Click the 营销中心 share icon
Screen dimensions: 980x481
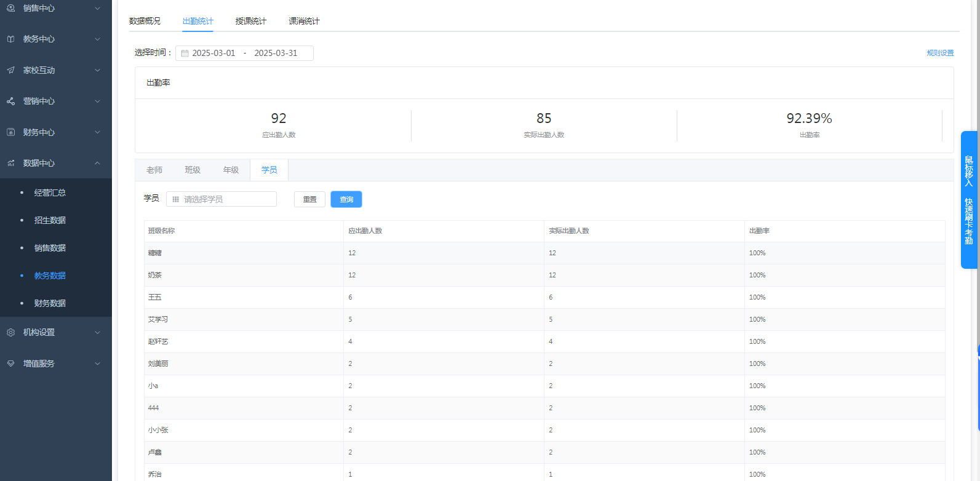click(x=10, y=101)
